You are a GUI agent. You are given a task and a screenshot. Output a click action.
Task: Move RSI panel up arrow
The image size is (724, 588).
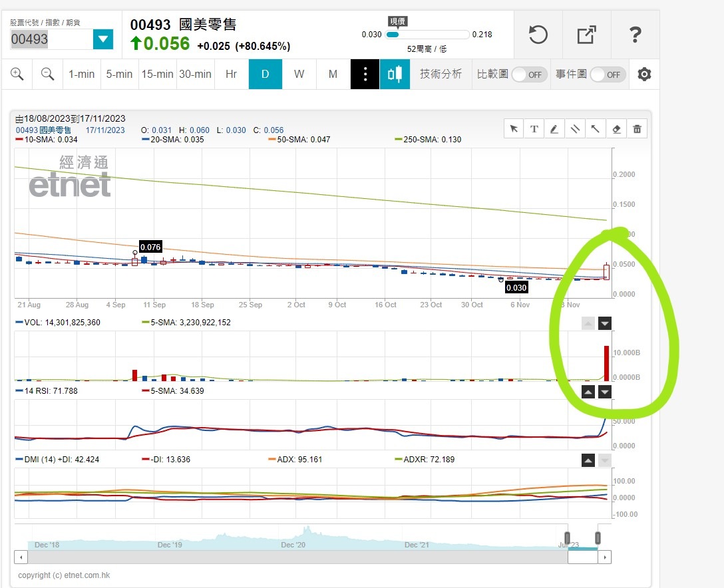coord(588,392)
